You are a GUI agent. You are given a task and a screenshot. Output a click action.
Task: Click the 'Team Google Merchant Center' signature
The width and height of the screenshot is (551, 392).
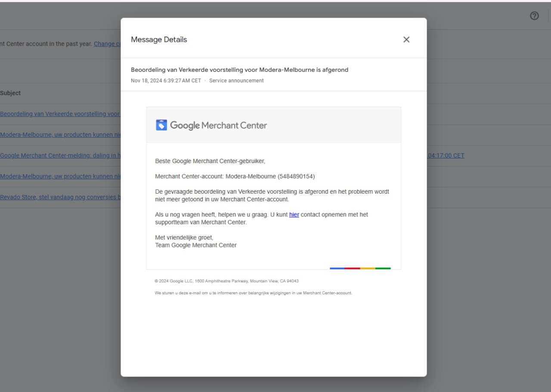click(x=196, y=245)
